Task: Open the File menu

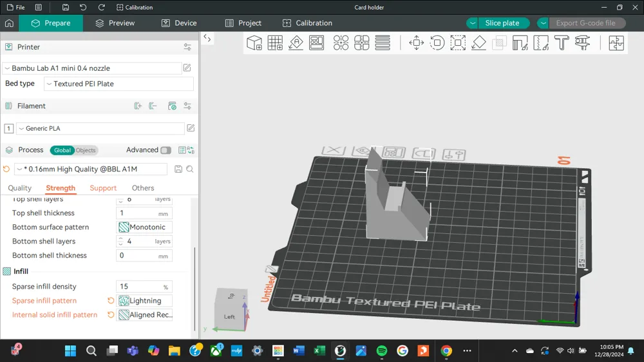Action: (x=15, y=7)
